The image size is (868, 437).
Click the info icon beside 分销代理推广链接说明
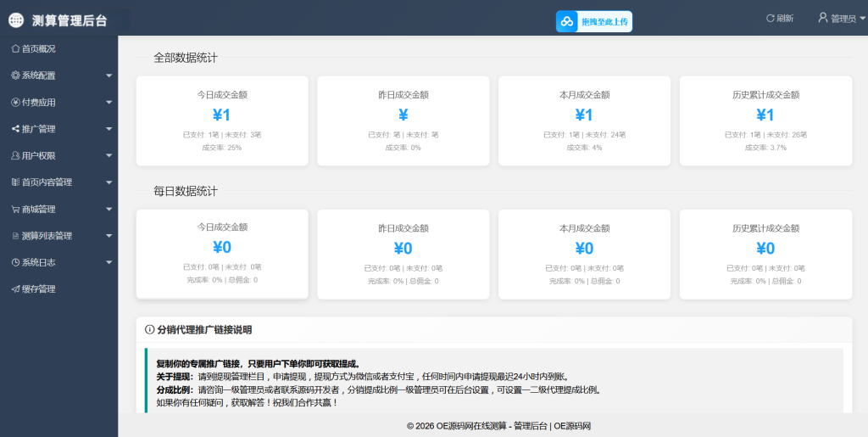[x=149, y=329]
